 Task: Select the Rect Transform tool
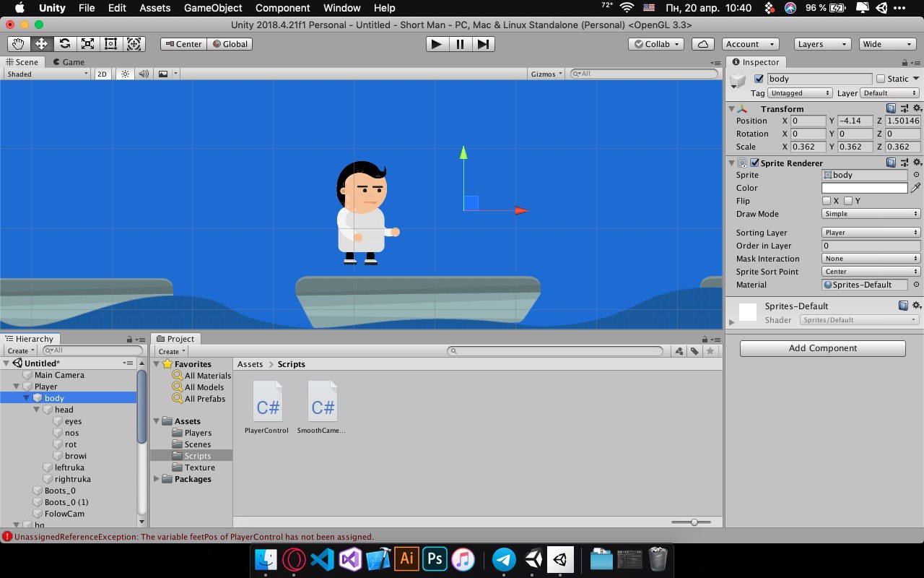(x=110, y=43)
